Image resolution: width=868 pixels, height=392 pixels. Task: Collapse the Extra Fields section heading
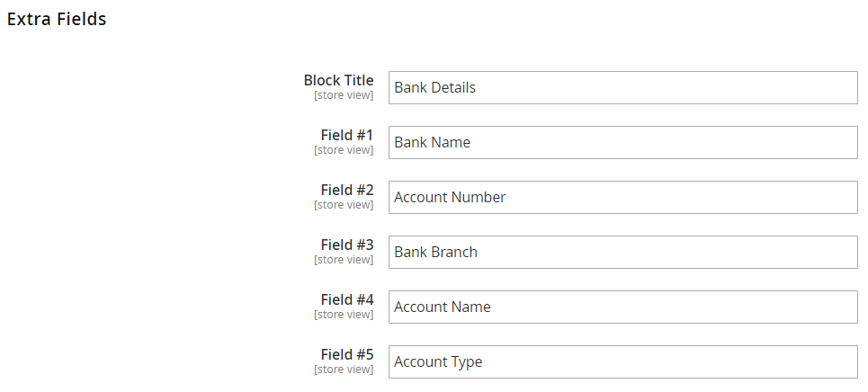pos(57,19)
